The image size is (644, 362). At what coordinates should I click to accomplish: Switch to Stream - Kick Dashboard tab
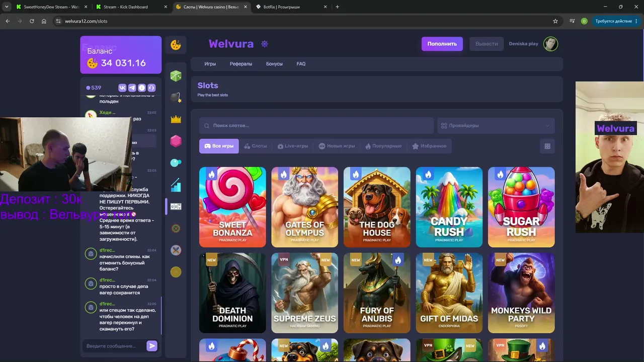coord(130,7)
